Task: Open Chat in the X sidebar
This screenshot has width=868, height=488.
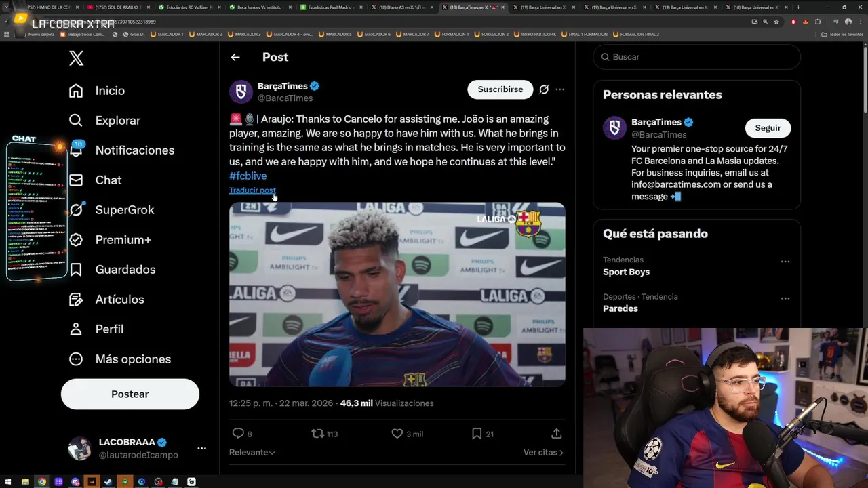Action: click(x=96, y=180)
